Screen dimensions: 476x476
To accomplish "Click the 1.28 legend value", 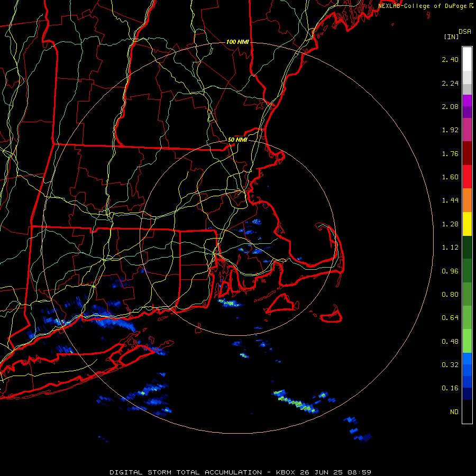I will click(x=450, y=224).
